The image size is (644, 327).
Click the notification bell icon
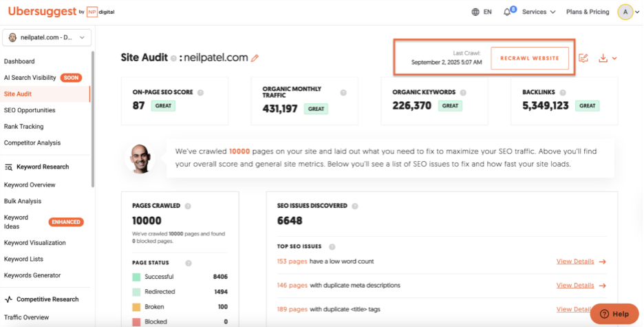[x=507, y=12]
